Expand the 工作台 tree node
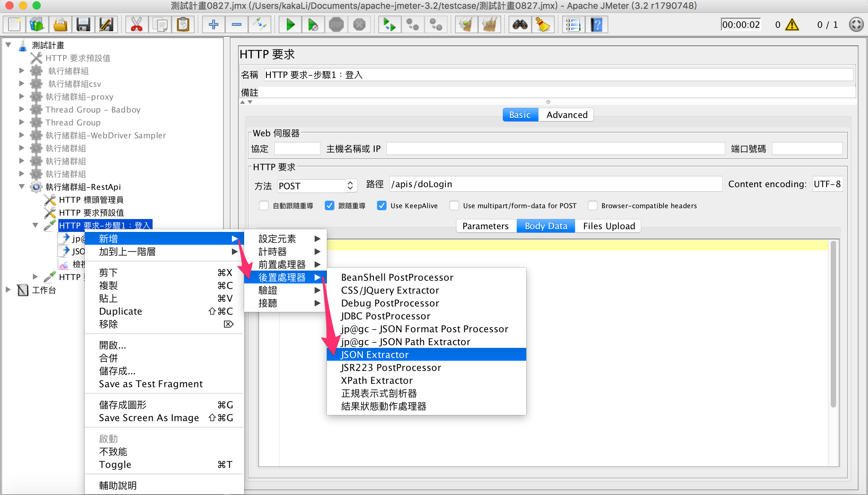The height and width of the screenshot is (495, 868). click(x=8, y=290)
